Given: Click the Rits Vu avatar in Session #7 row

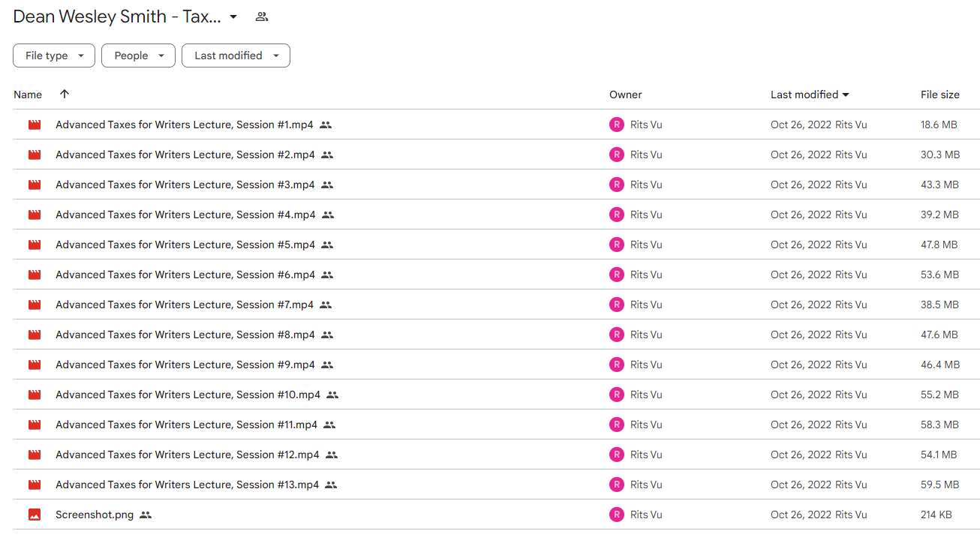Looking at the screenshot, I should click(617, 304).
